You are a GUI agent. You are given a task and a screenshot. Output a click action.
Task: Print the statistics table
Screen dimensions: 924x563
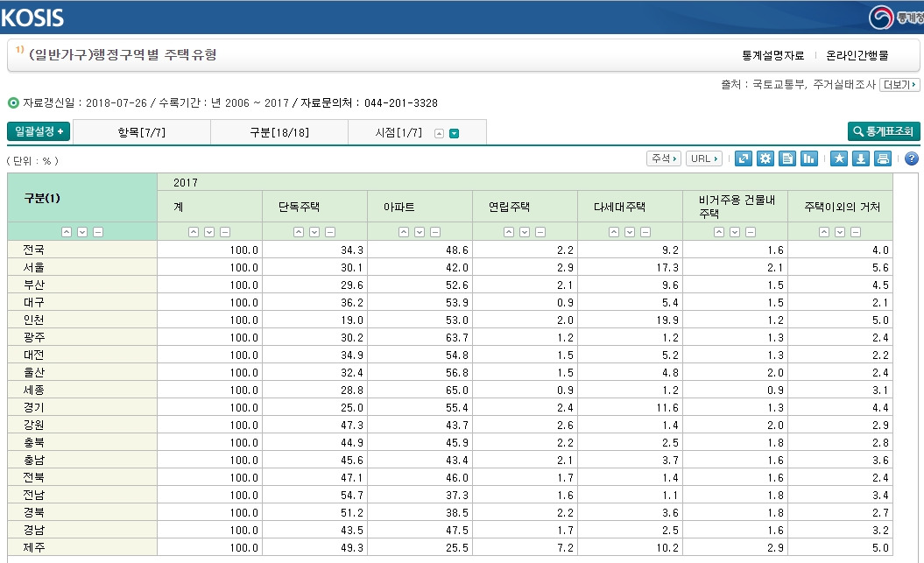tap(883, 158)
